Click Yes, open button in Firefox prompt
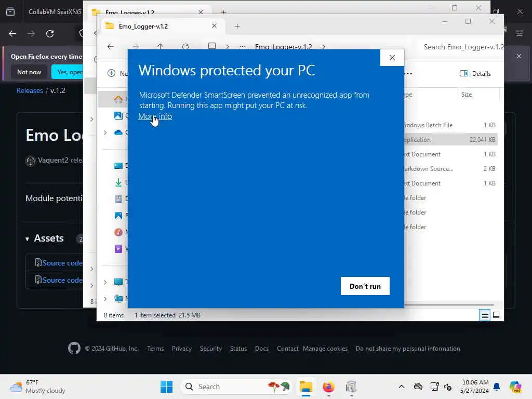Image resolution: width=532 pixels, height=399 pixels. pos(68,72)
